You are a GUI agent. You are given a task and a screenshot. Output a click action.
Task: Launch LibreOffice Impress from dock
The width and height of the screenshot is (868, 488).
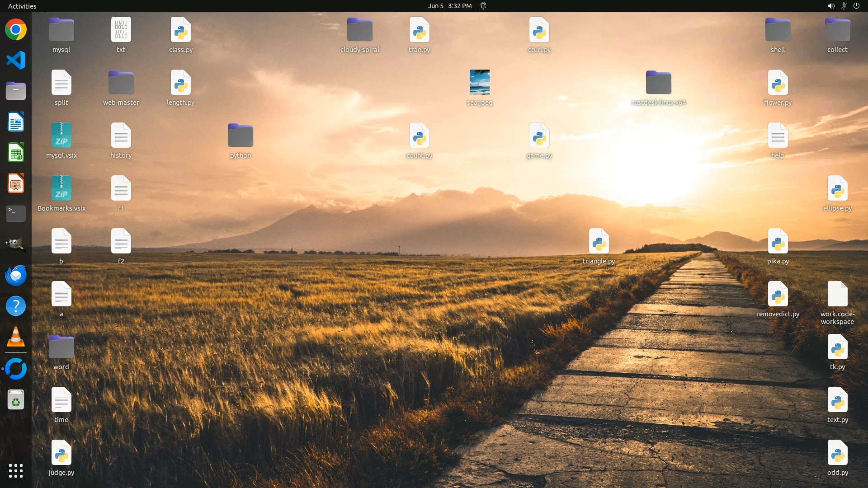[16, 183]
